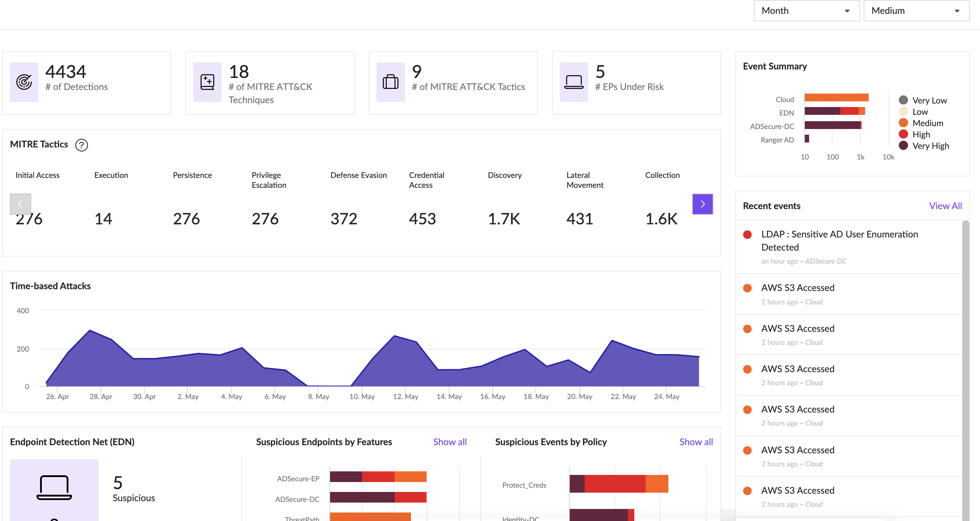Click the large laptop icon in EDN panel
Screen dimensions: 980x521
[x=54, y=487]
